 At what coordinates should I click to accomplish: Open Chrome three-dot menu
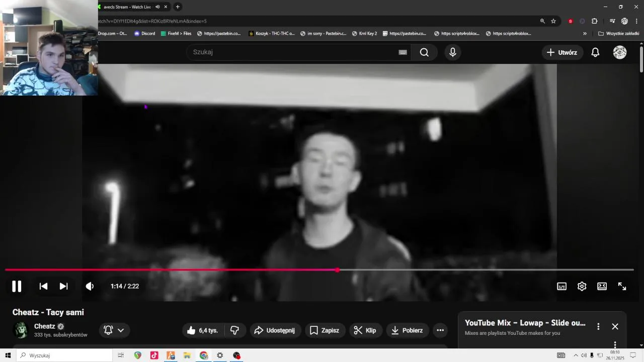(636, 21)
